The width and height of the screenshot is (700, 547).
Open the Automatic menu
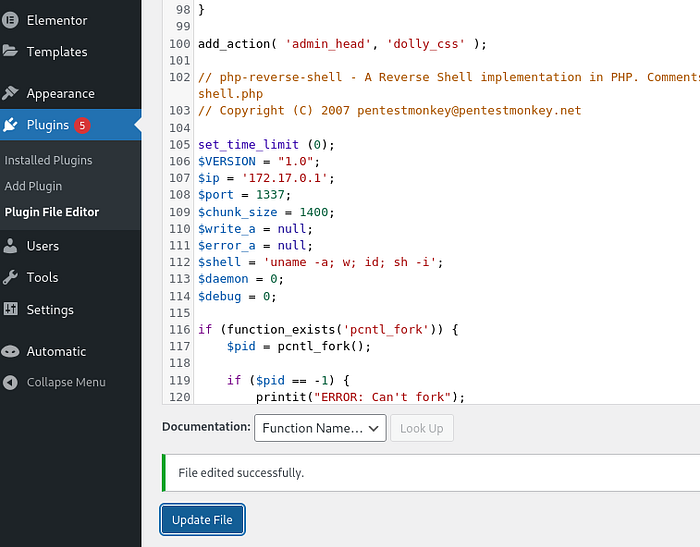click(56, 351)
